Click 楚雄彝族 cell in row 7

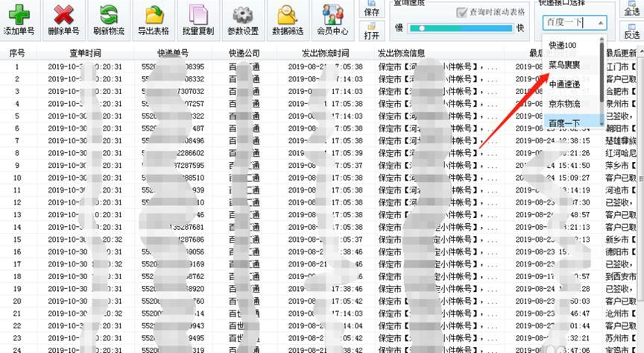pyautogui.click(x=621, y=141)
